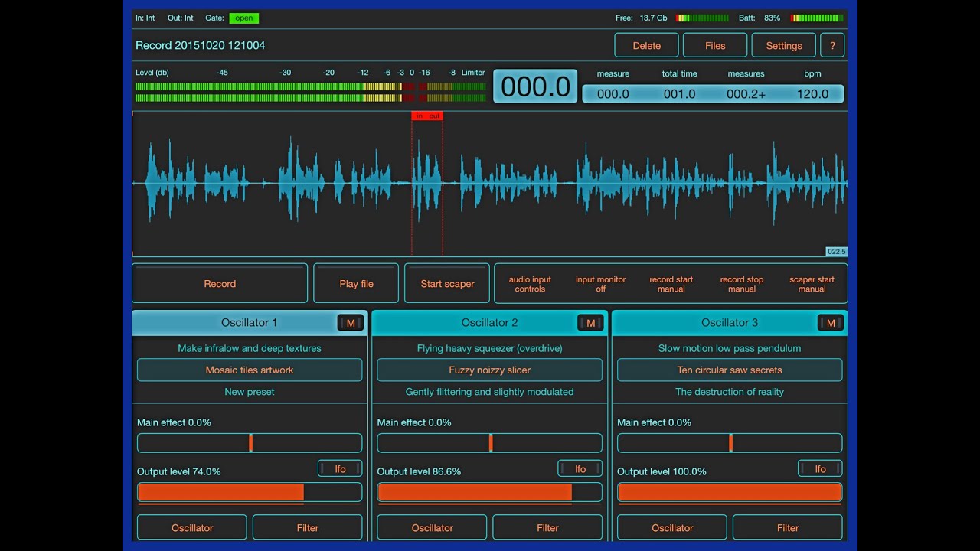The height and width of the screenshot is (551, 980).
Task: Select the Fuzzy noizzy slicer preset
Action: 490,370
